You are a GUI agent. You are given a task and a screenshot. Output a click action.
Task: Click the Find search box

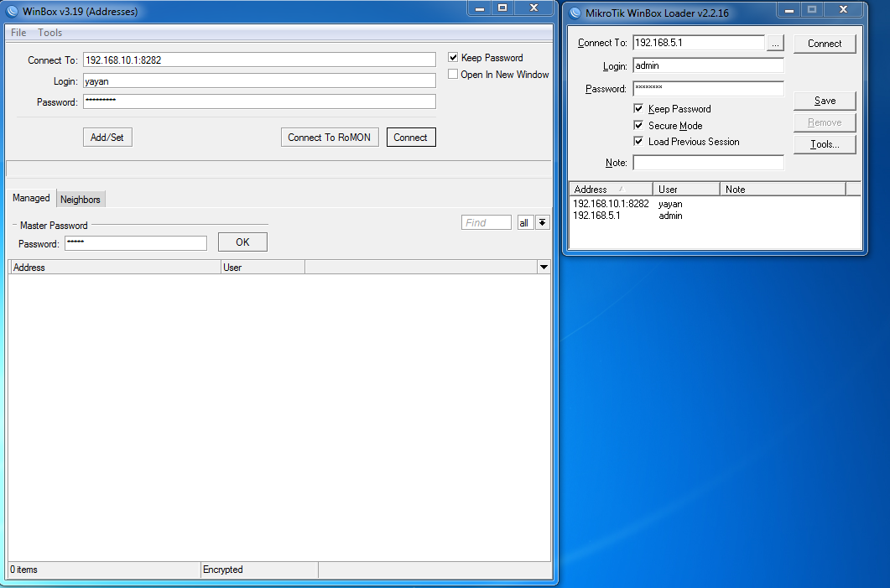487,222
